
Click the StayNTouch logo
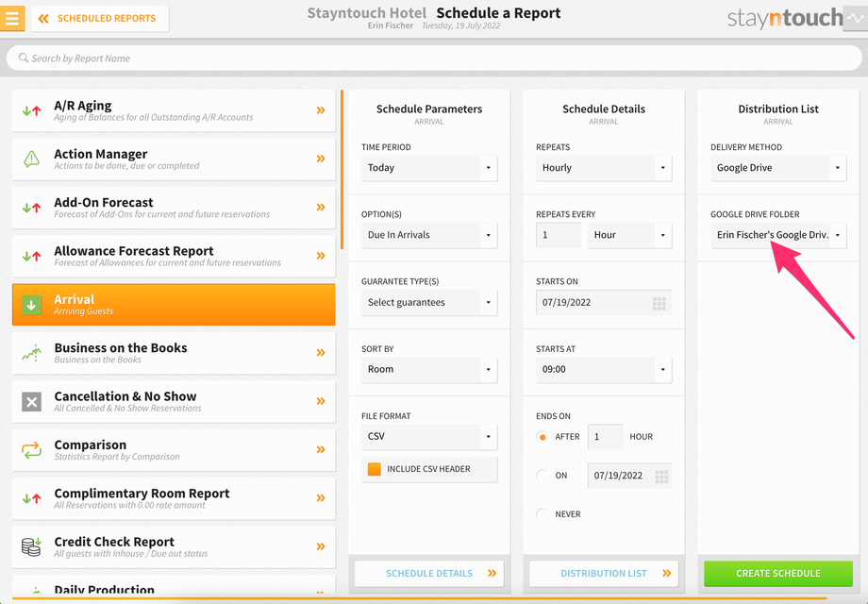click(785, 18)
